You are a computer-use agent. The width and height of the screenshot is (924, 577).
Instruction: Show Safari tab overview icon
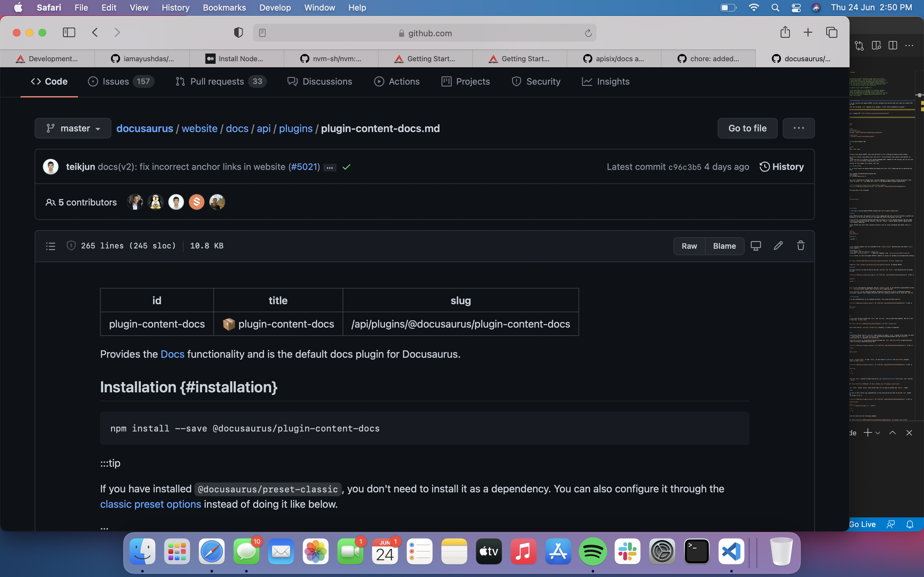click(x=831, y=32)
